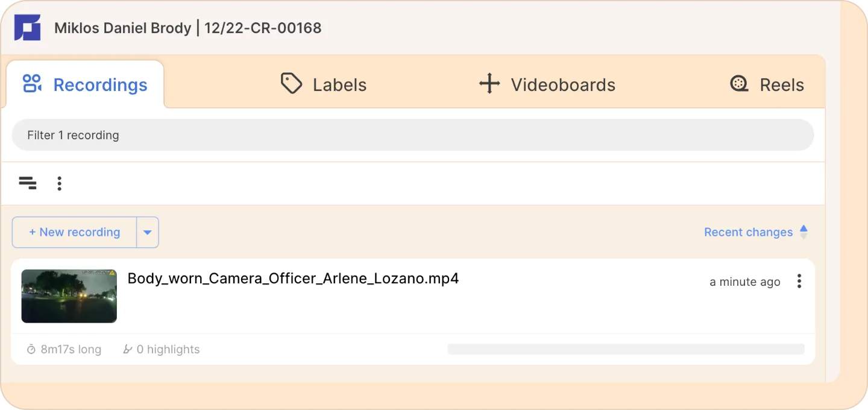Expand the New recording dropdown arrow
The image size is (868, 410).
coord(148,232)
